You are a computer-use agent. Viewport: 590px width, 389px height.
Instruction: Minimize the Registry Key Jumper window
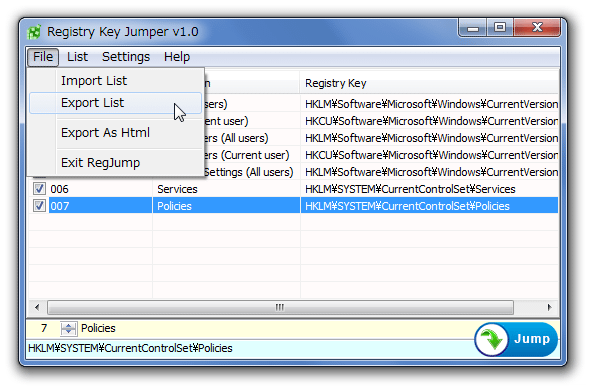coord(473,28)
